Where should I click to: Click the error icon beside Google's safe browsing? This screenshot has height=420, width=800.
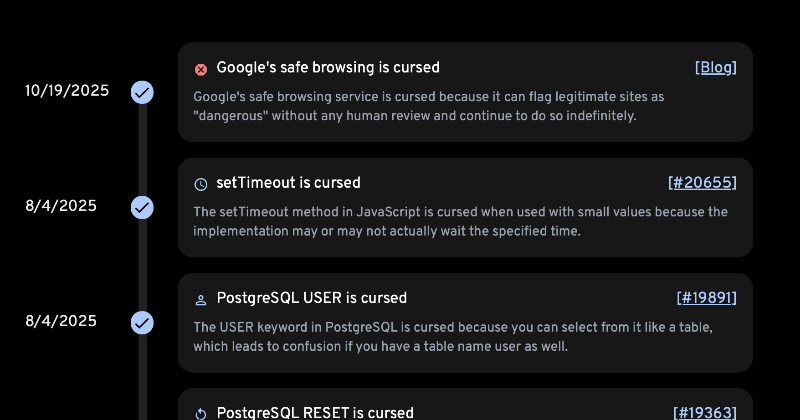click(201, 69)
